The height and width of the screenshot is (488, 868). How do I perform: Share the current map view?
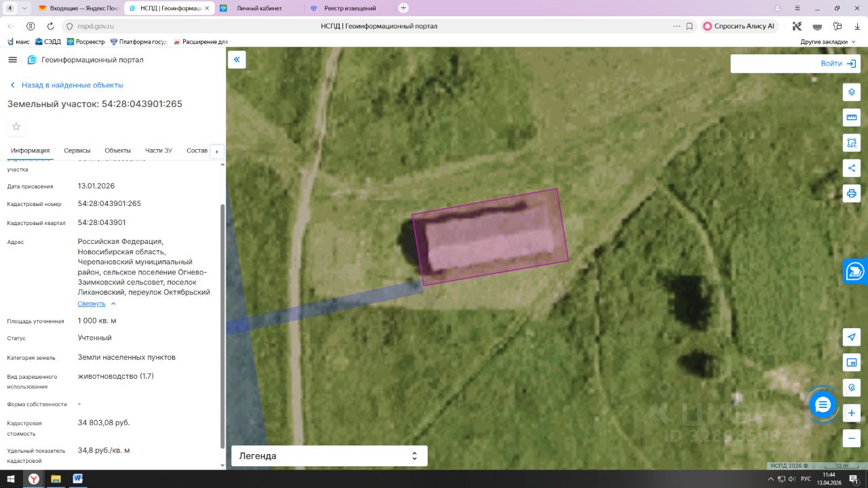coord(852,168)
